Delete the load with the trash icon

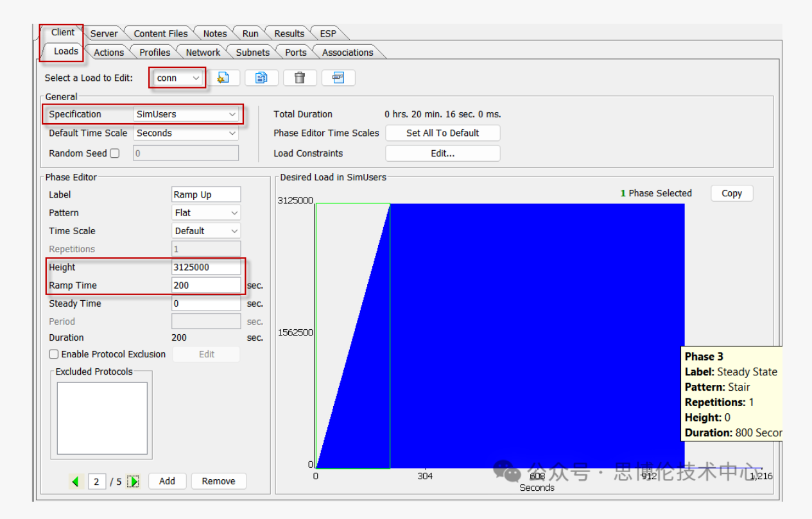click(x=300, y=78)
